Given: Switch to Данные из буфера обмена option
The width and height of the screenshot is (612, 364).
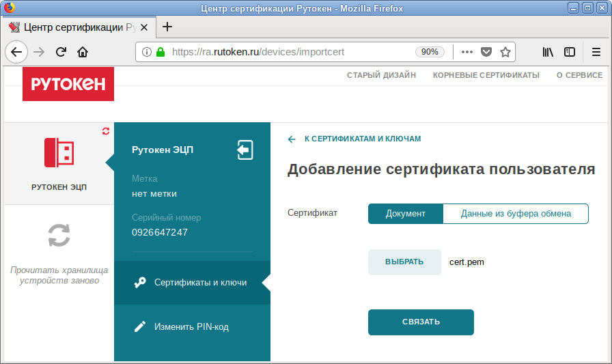Looking at the screenshot, I should click(x=516, y=214).
